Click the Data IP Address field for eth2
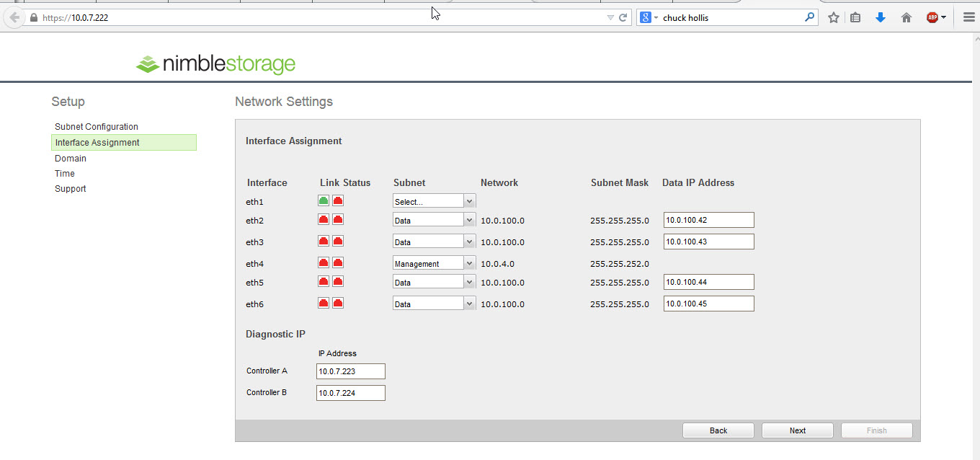This screenshot has width=980, height=460. coord(708,219)
